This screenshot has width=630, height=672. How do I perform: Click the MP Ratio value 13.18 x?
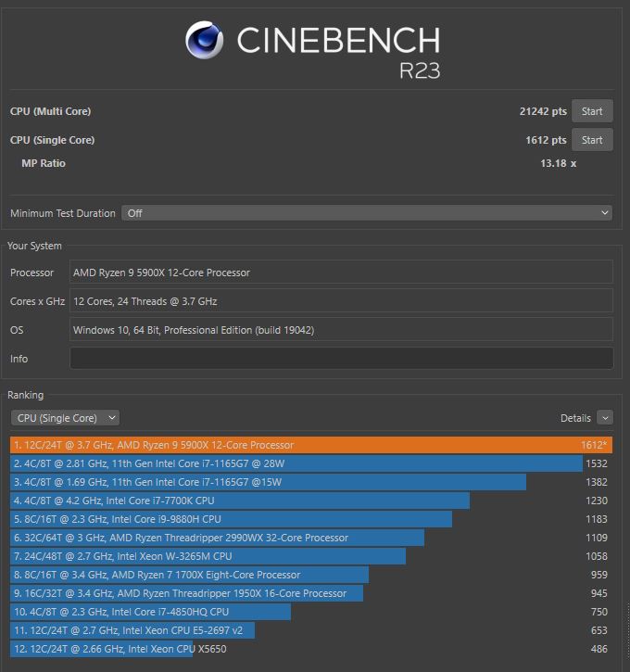558,163
